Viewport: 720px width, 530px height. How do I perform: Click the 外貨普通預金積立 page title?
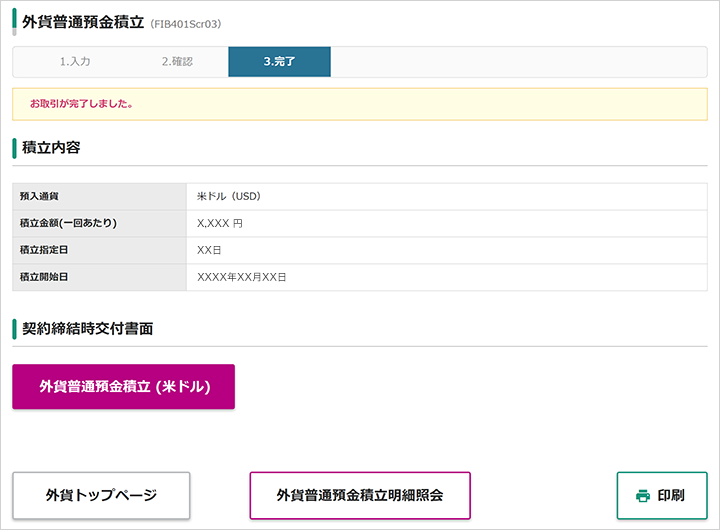click(x=83, y=23)
